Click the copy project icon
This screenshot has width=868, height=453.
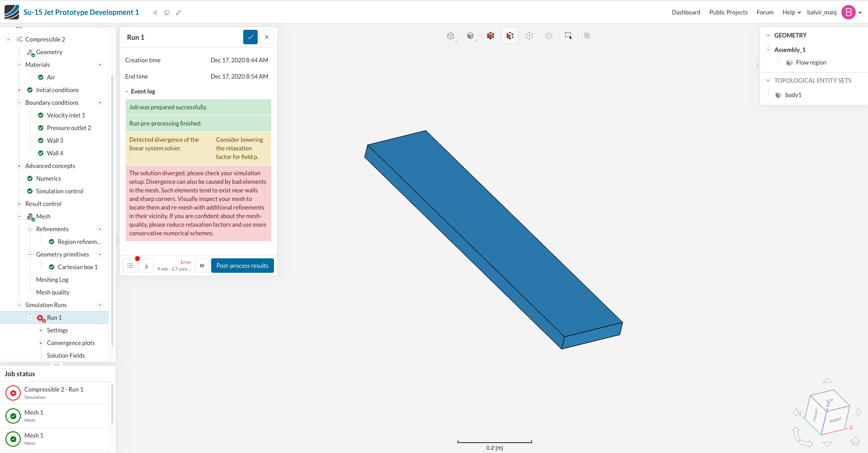click(167, 13)
